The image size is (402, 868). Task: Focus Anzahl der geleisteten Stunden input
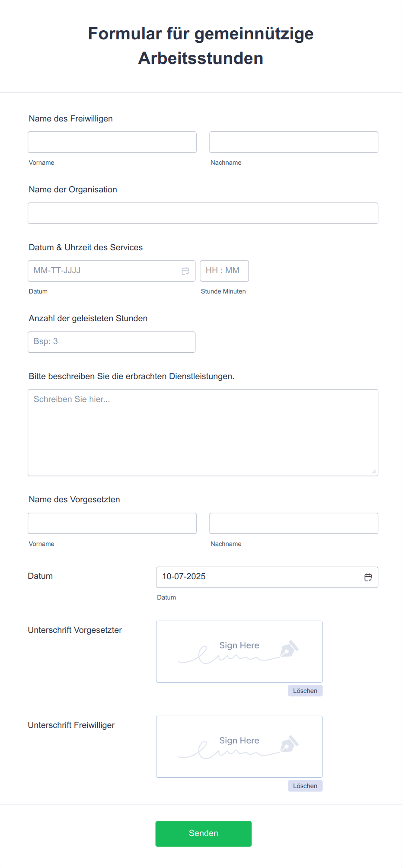click(112, 342)
